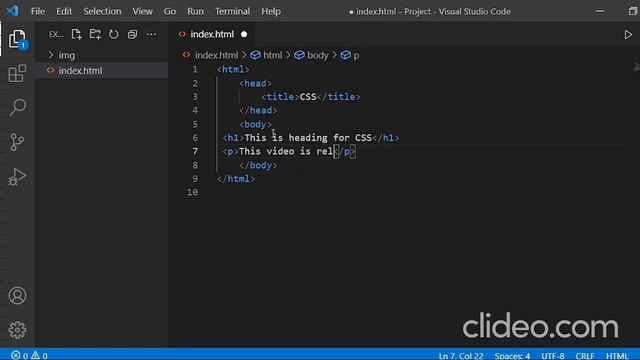Open the Source Control view

tap(17, 142)
